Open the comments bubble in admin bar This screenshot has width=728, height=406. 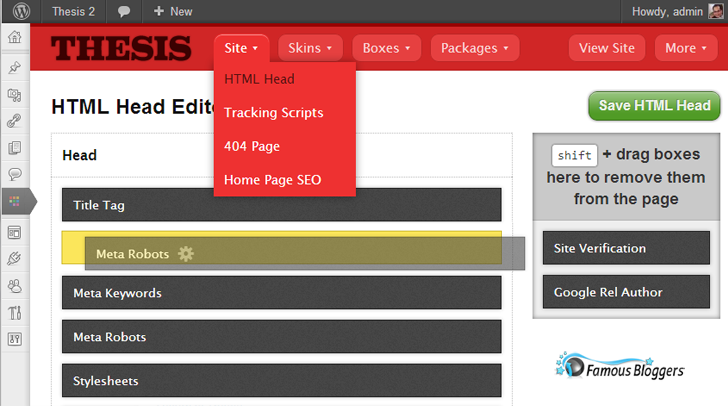(x=124, y=12)
